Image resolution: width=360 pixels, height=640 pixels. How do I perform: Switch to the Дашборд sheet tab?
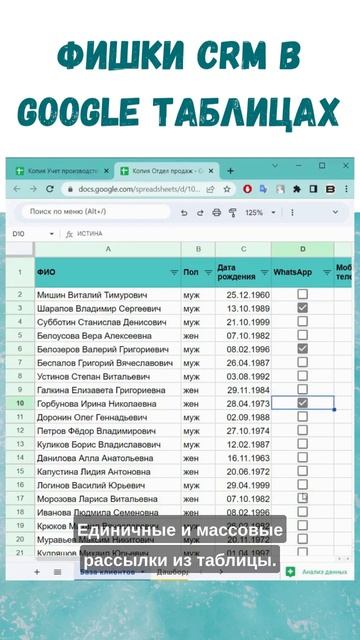173,572
